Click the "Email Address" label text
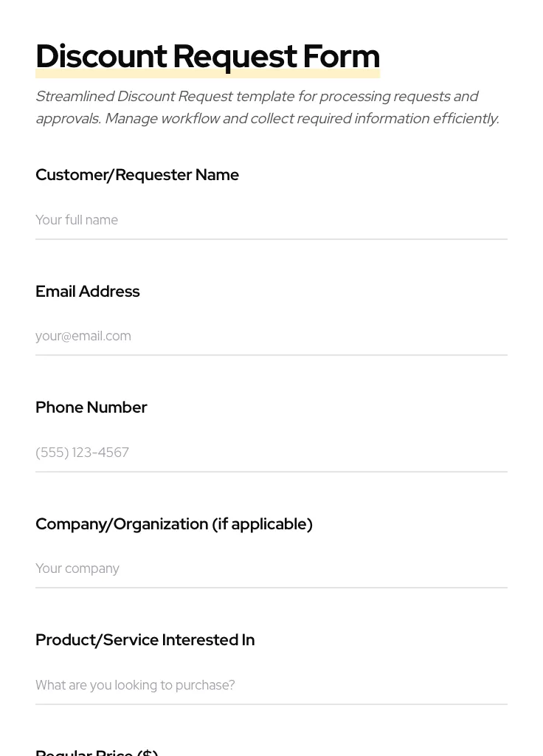The height and width of the screenshot is (756, 543). pyautogui.click(x=88, y=292)
